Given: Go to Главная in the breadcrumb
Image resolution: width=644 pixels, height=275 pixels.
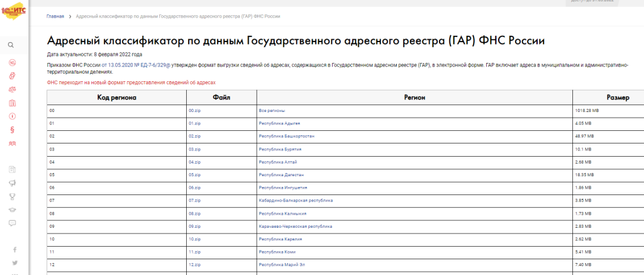Looking at the screenshot, I should click(55, 14).
